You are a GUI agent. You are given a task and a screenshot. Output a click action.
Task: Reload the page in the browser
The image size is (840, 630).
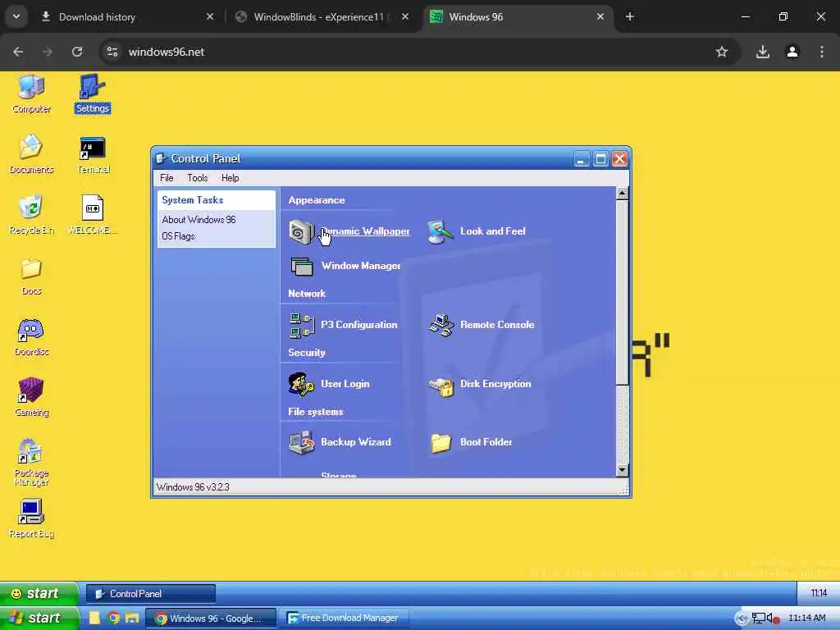(77, 52)
